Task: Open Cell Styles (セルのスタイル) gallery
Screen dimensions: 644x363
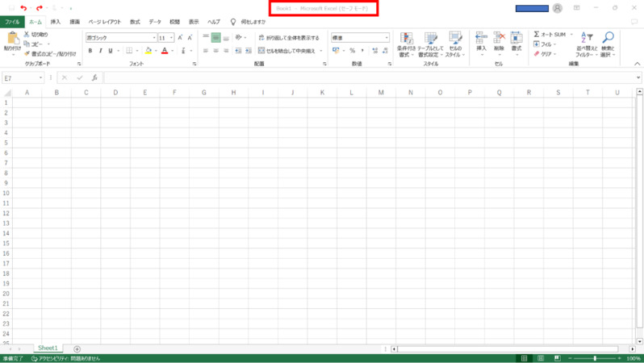Action: [x=455, y=44]
